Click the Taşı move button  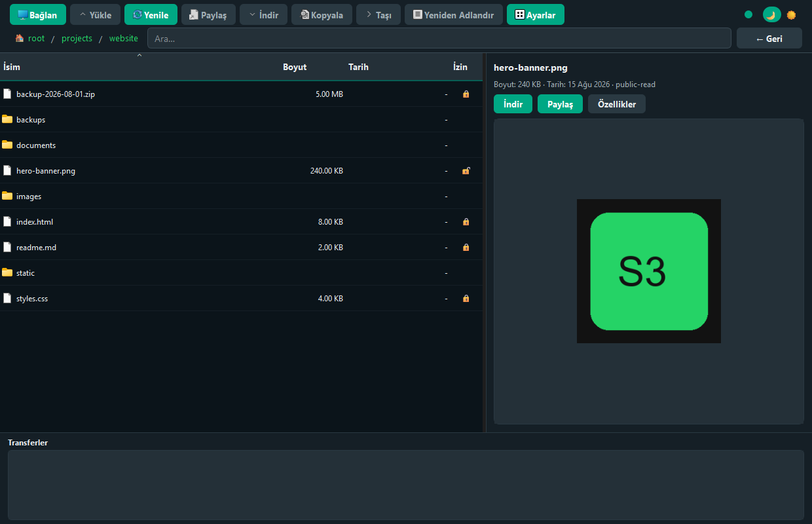tap(378, 14)
